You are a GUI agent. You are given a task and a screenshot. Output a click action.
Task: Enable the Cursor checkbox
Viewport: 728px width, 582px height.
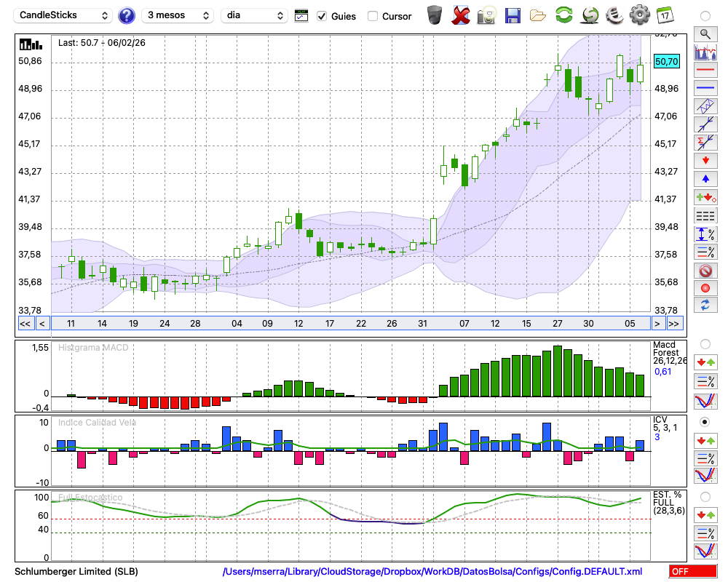tap(373, 16)
